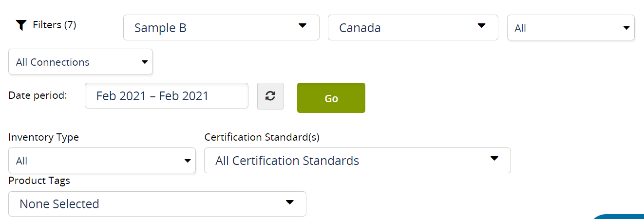The image size is (644, 219).
Task: Expand the Product Tags None Selected dropdown
Action: coord(157,204)
